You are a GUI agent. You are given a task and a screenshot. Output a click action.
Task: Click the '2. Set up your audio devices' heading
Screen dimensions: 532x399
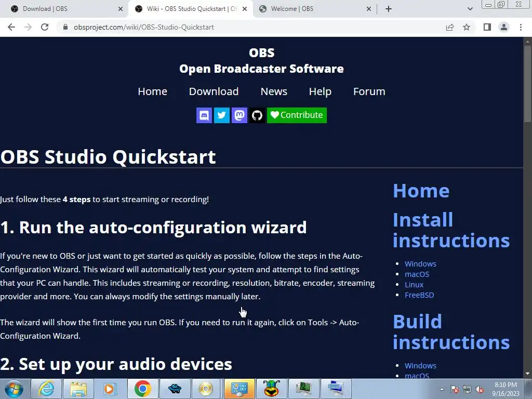point(116,364)
